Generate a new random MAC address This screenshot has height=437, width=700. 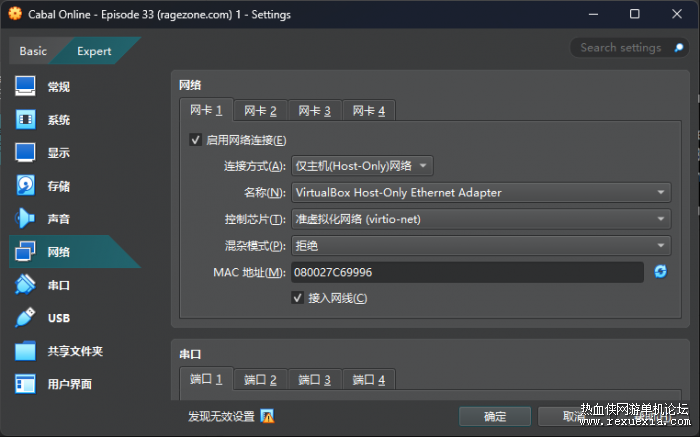(660, 271)
